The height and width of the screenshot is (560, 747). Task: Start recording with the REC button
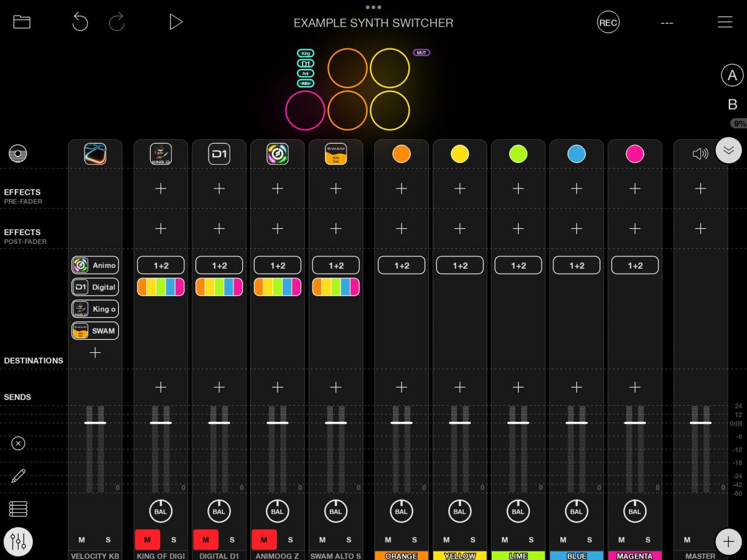[608, 22]
